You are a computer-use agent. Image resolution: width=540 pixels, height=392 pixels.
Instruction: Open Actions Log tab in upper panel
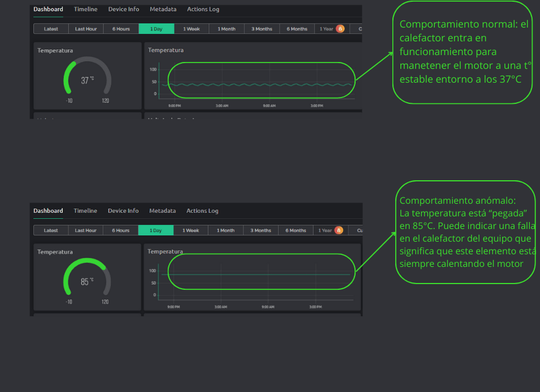coord(203,9)
